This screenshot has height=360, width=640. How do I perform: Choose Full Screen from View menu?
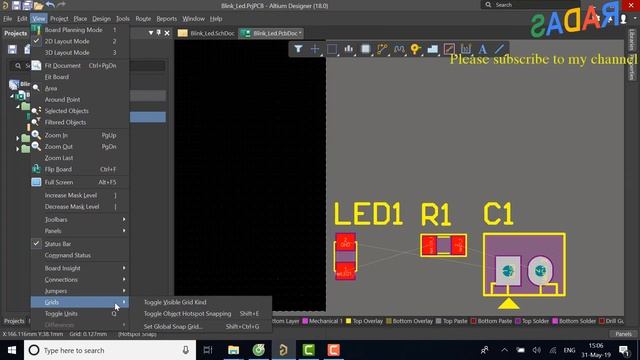click(80, 182)
